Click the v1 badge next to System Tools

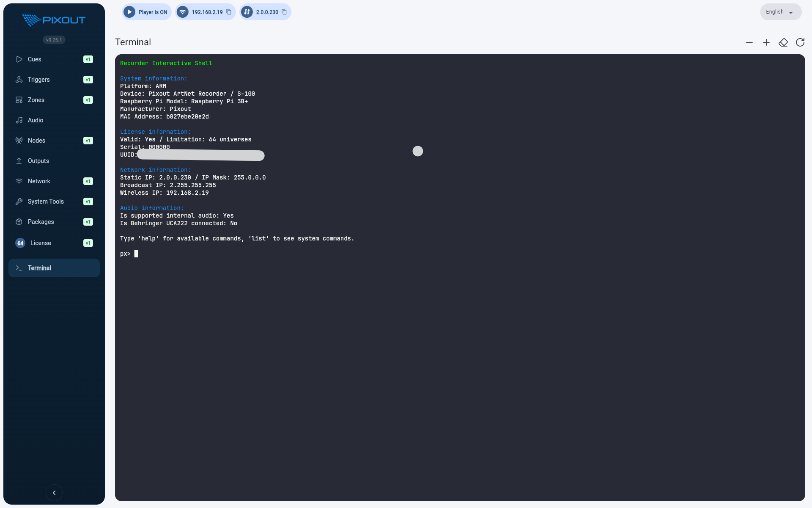click(88, 202)
